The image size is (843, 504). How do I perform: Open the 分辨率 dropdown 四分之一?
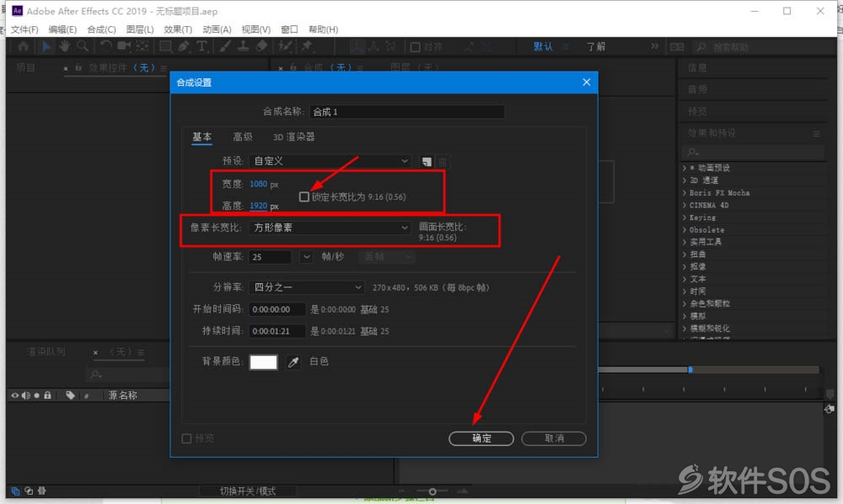tap(307, 287)
